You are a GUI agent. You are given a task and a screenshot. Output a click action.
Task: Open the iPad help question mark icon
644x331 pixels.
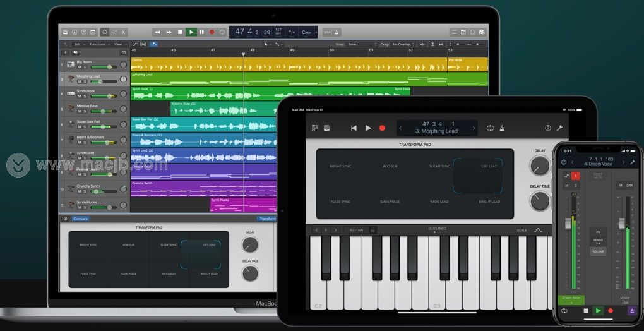tap(548, 128)
